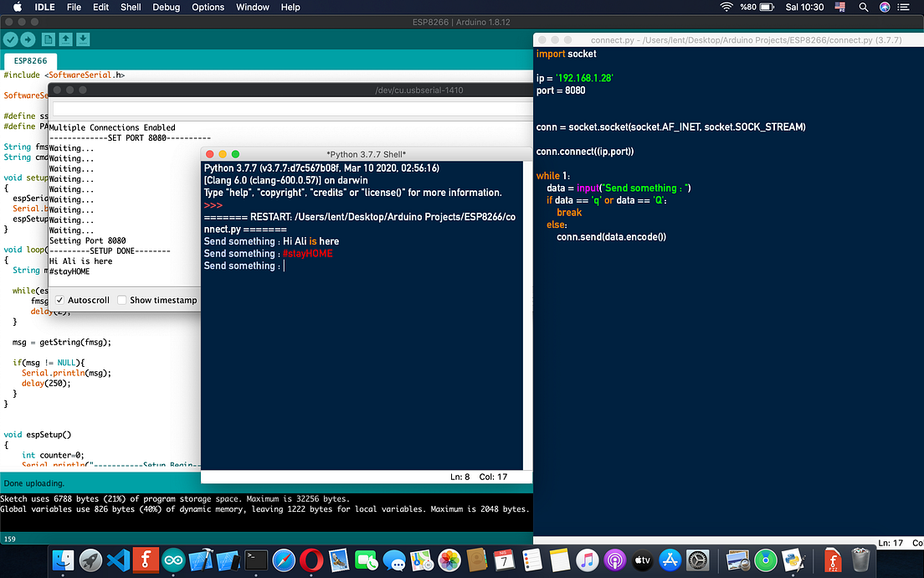This screenshot has height=578, width=924.
Task: Launch the Opera browser from dock
Action: point(311,560)
